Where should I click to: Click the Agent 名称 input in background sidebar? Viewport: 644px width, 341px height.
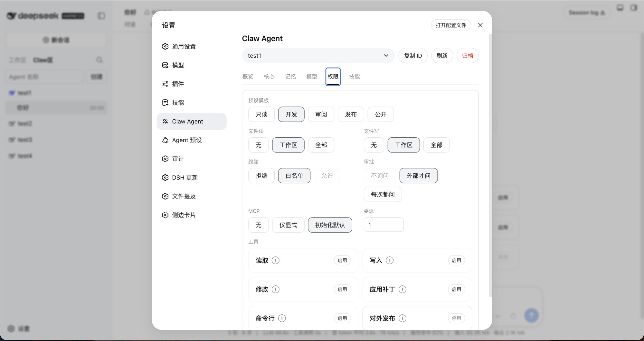(x=44, y=77)
